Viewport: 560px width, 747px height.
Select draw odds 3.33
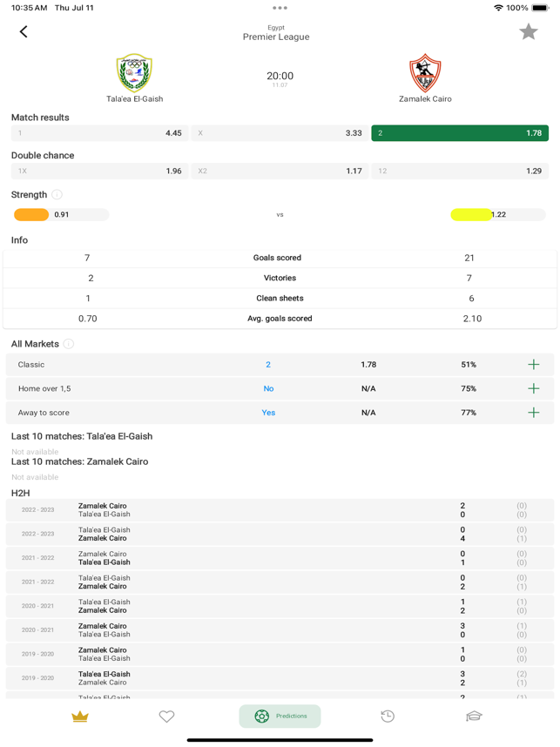280,133
